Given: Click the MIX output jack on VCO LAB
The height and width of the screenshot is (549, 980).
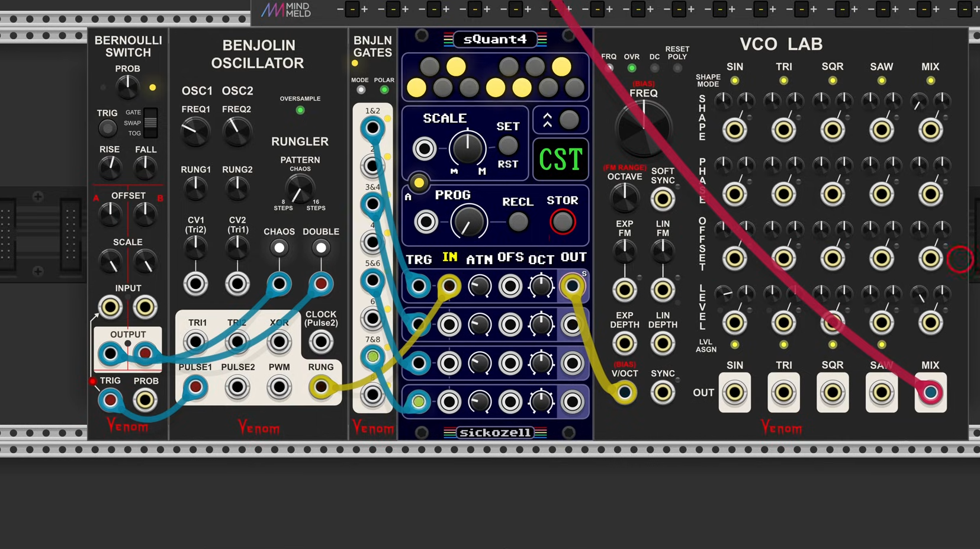Looking at the screenshot, I should [930, 392].
